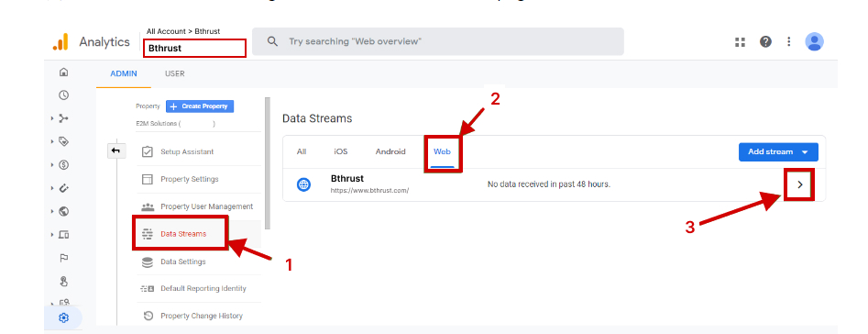Screen dimensions: 868x334
Task: Click the Google Analytics logo
Action: pos(60,42)
